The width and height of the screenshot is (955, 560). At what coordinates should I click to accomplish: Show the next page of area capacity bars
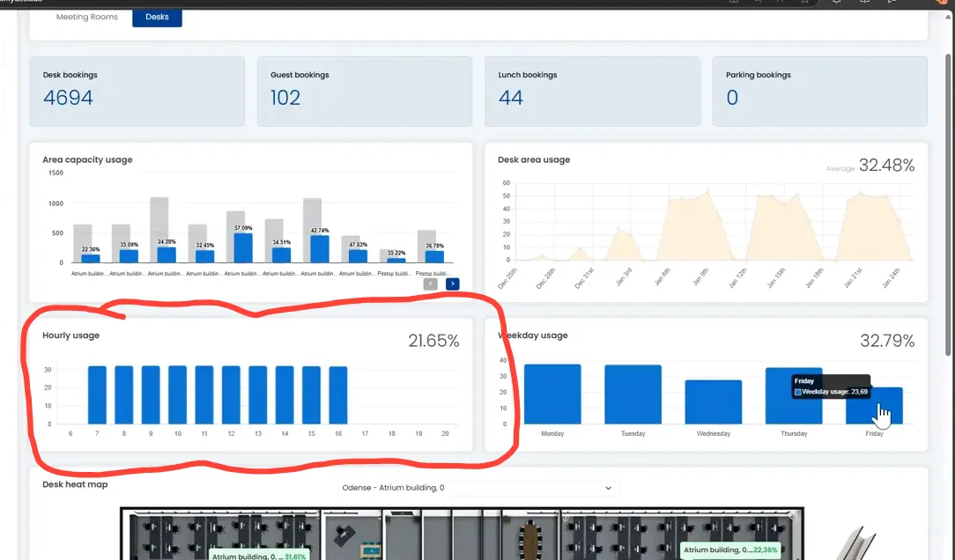(453, 284)
